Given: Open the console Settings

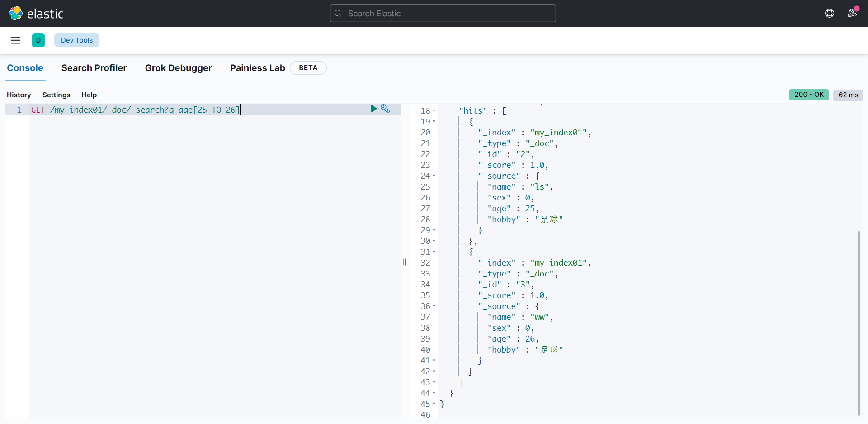Looking at the screenshot, I should (57, 95).
